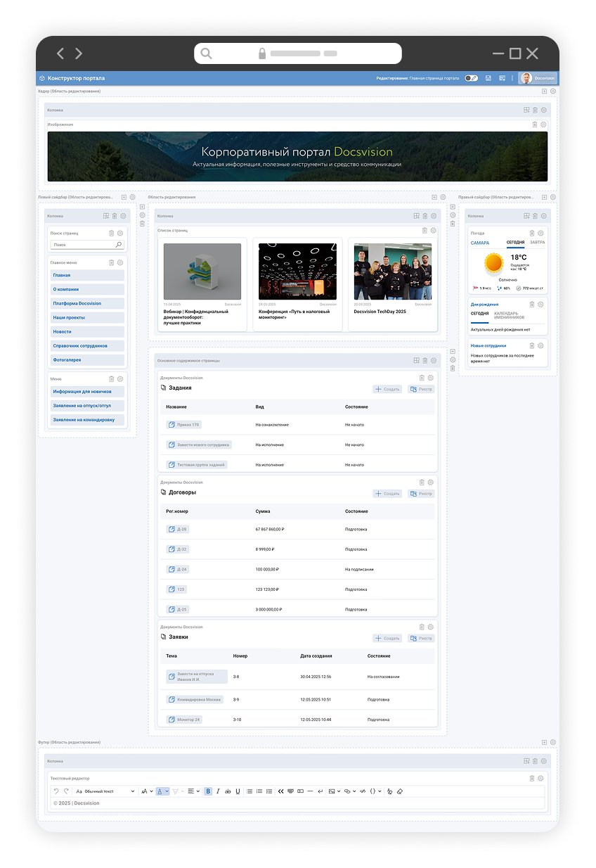596x868 pixels.
Task: Select the Календарь именинников tab
Action: (x=509, y=316)
